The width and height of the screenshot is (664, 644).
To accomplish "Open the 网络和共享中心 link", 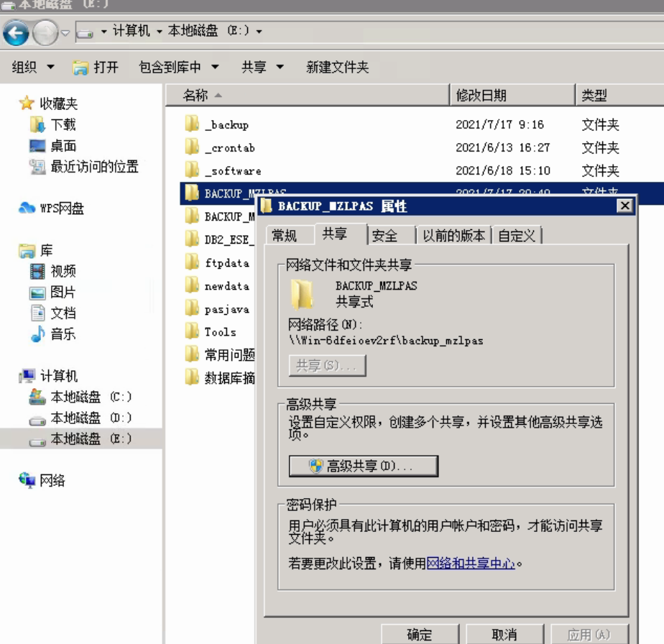I will point(471,563).
